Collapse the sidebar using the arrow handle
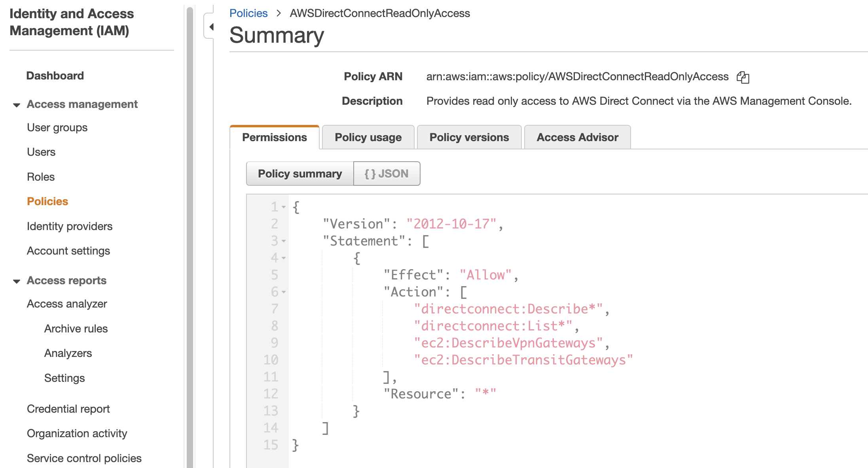 tap(211, 27)
